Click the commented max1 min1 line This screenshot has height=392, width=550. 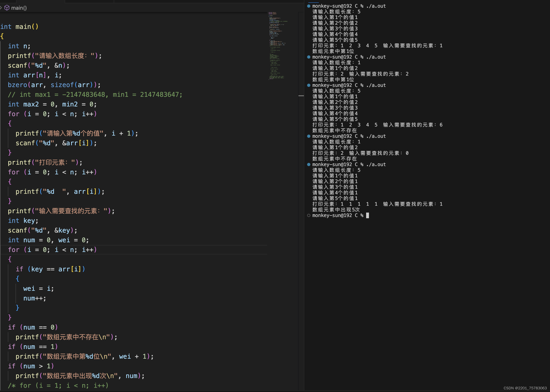[x=95, y=94]
